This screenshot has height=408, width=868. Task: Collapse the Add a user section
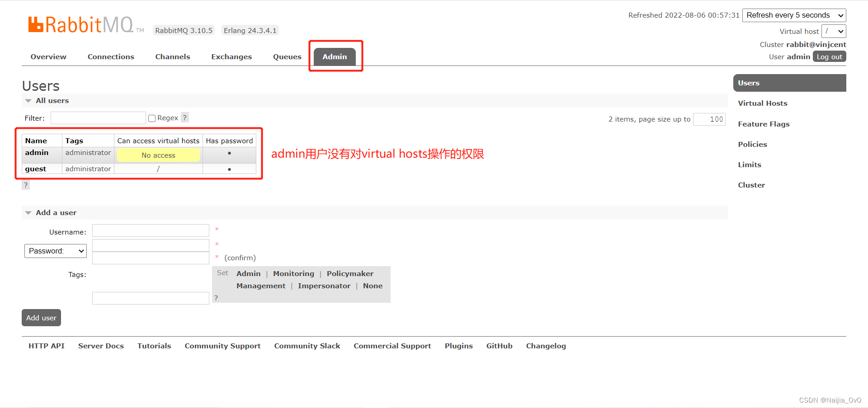(x=56, y=213)
